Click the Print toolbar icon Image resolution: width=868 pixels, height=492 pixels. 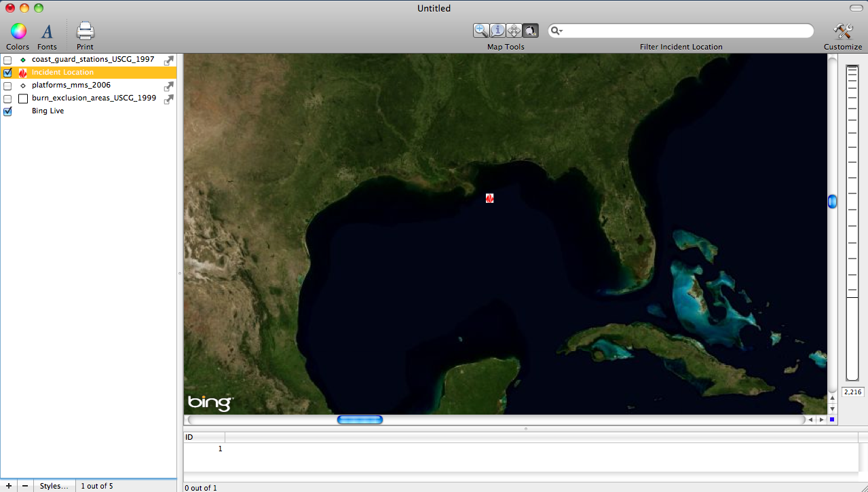(85, 31)
